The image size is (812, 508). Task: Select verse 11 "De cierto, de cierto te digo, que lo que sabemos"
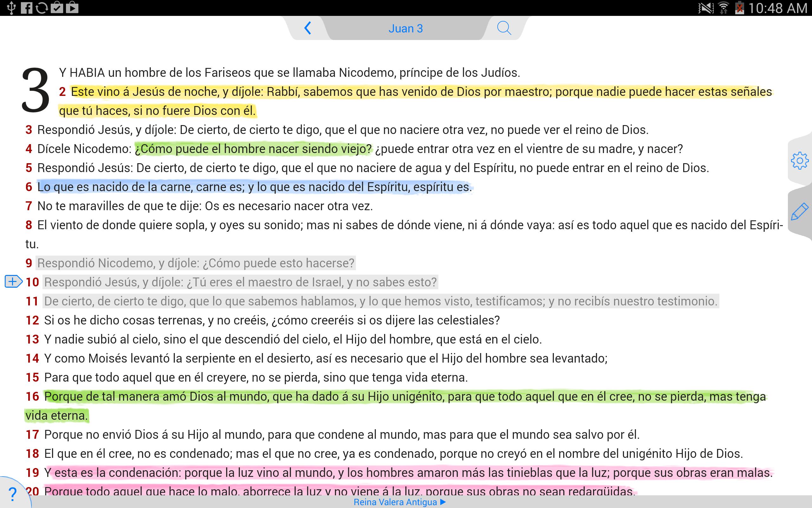[381, 301]
